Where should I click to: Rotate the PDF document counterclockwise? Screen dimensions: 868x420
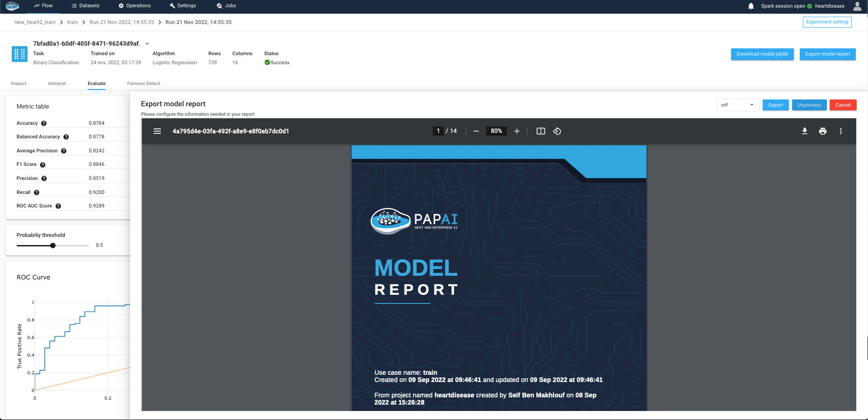[x=557, y=131]
